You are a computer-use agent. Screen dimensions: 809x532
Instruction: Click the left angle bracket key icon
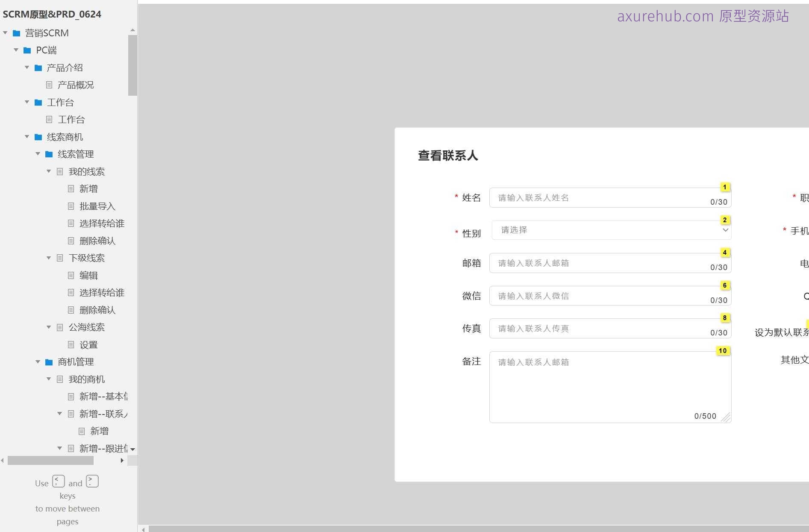pos(58,481)
